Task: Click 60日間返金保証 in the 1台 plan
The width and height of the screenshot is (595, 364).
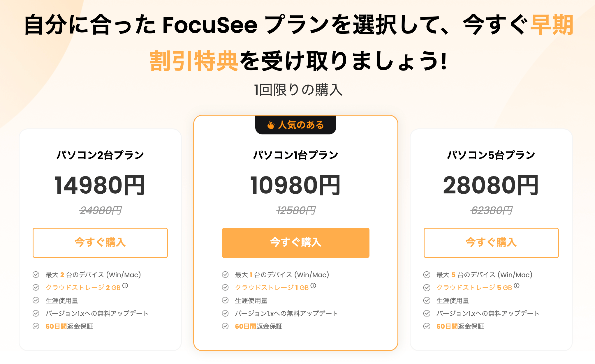Action: [259, 326]
